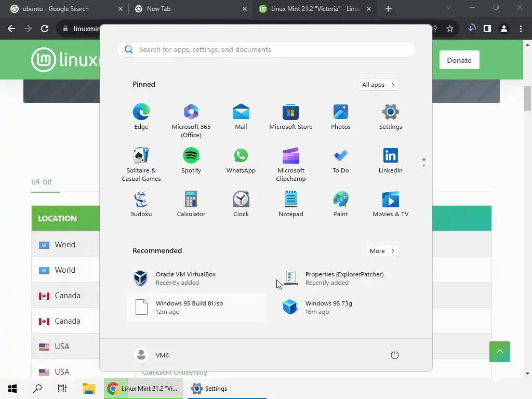Go to next page of pinned apps
The image size is (532, 399).
[x=424, y=166]
